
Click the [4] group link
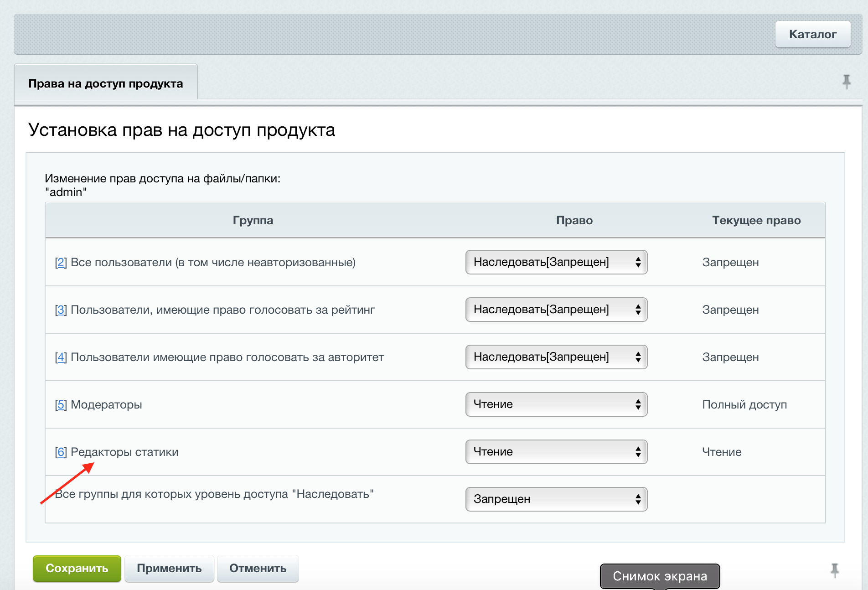coord(61,357)
